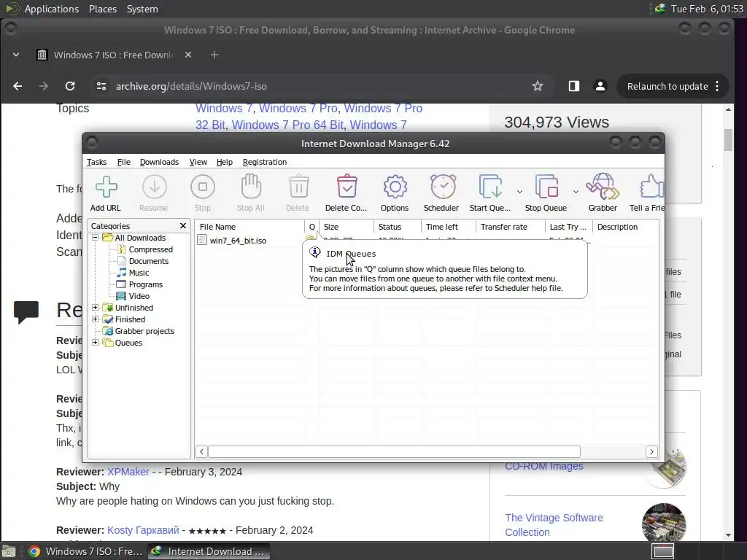Viewport: 747px width, 560px height.
Task: Select the Compressed category
Action: tap(150, 249)
